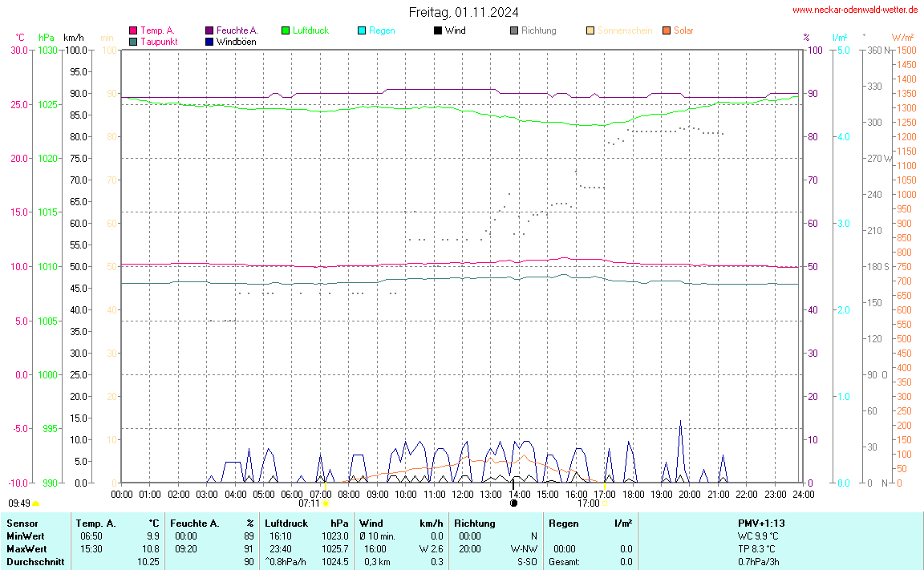924x570 pixels.
Task: Click the Freitag, 01.11.2024 date title
Action: [463, 12]
